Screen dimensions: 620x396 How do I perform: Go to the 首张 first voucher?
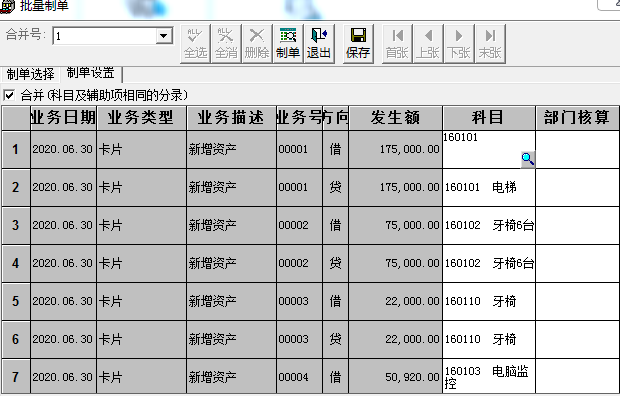coord(397,44)
